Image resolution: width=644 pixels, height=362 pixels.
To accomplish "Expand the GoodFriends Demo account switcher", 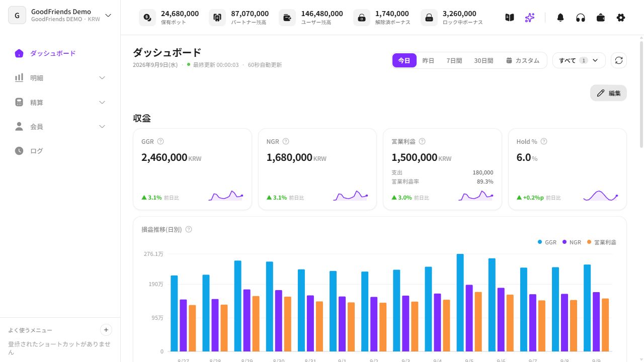I will pyautogui.click(x=108, y=15).
